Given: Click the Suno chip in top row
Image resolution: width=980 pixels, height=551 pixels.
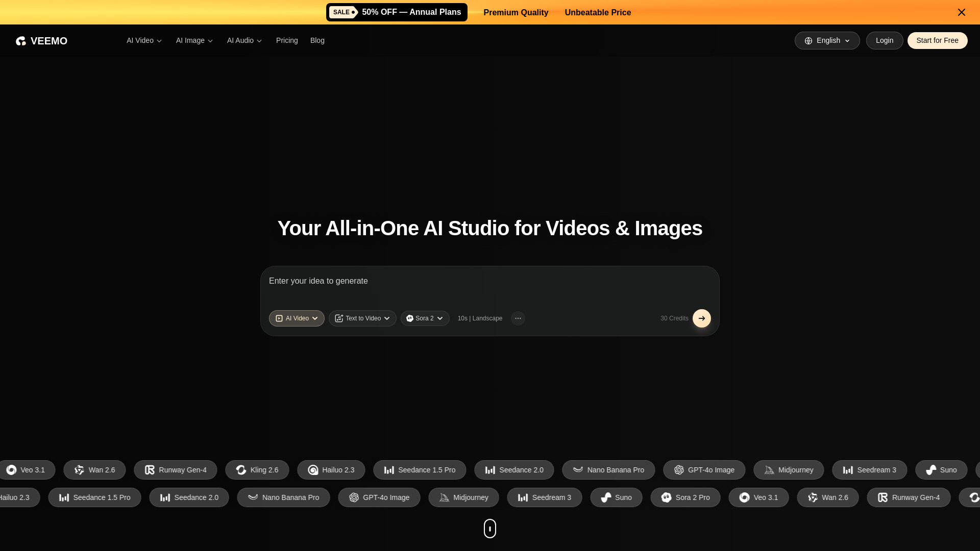Looking at the screenshot, I should [x=941, y=470].
